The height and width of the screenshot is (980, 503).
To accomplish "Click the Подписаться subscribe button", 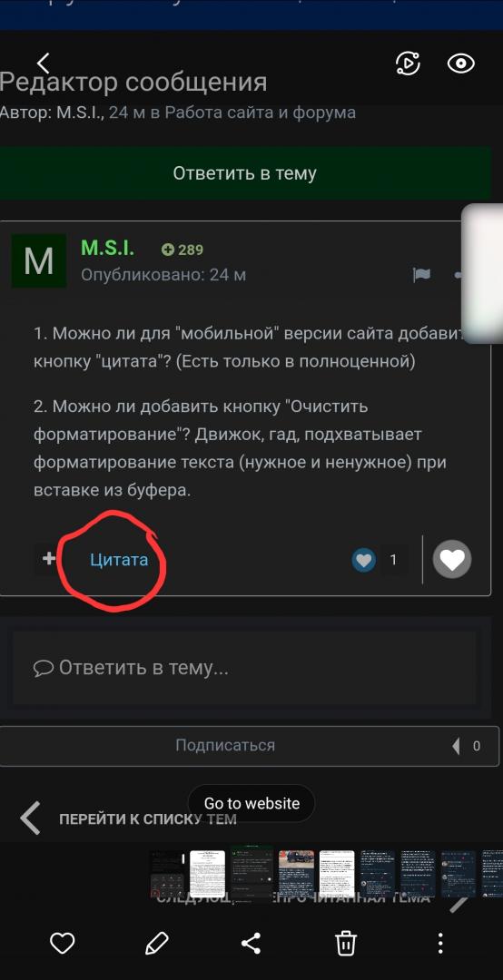I will pos(225,745).
